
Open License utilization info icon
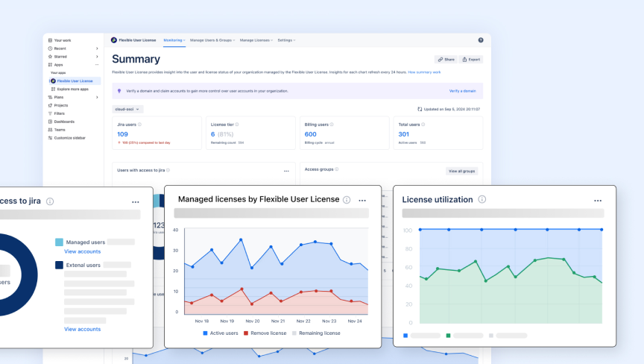482,199
